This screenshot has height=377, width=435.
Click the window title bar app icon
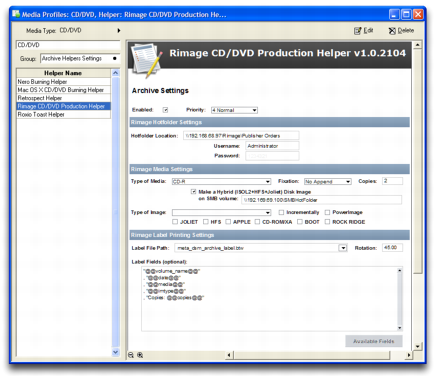16,14
